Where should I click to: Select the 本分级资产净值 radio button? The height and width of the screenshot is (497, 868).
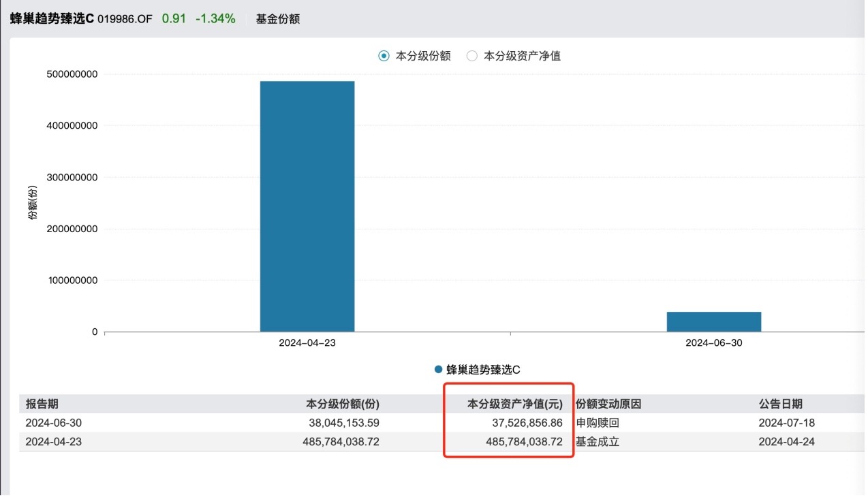[472, 56]
